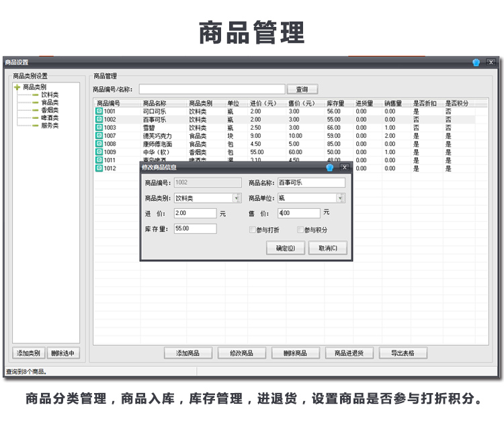Enable the 参与打折 checkbox
Image resolution: width=504 pixels, height=432 pixels.
[x=252, y=230]
